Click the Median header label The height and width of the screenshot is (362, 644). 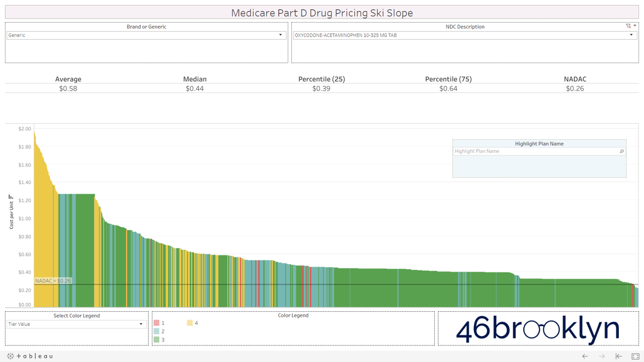pos(195,79)
